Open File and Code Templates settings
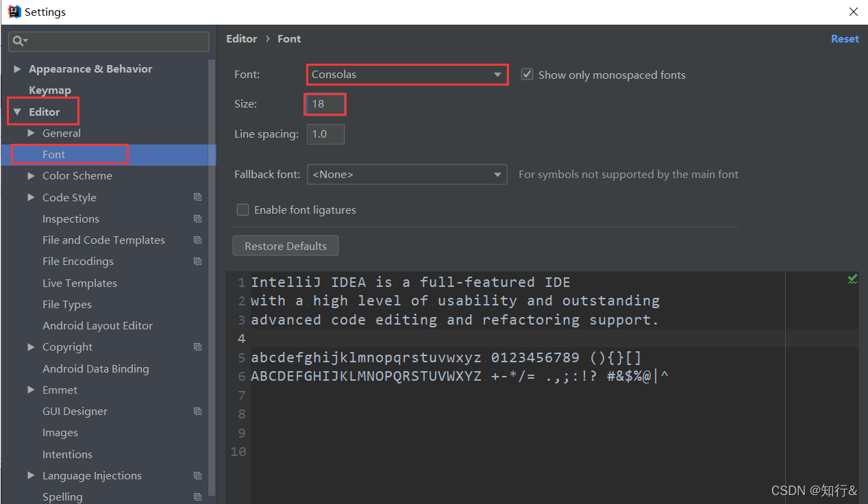Viewport: 868px width, 504px height. pyautogui.click(x=103, y=240)
